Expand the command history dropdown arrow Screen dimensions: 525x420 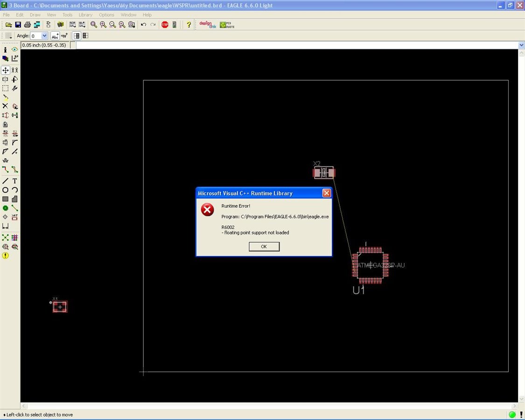pyautogui.click(x=521, y=45)
